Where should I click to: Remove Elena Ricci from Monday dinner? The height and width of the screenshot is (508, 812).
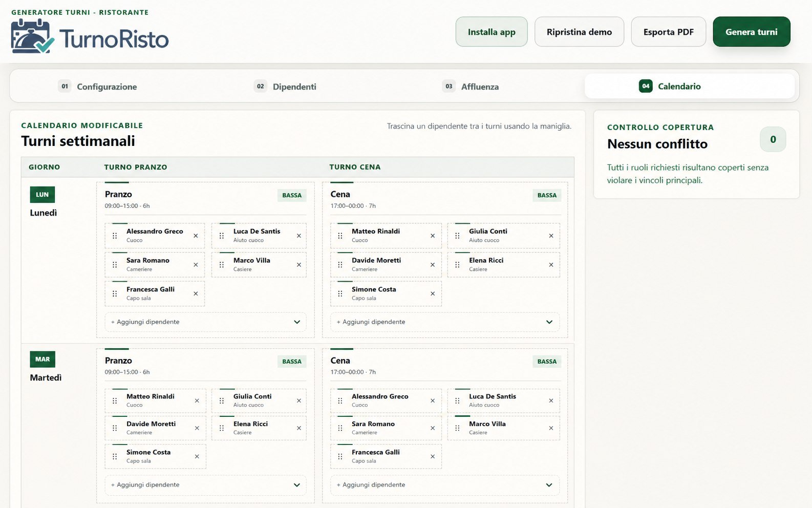(551, 265)
